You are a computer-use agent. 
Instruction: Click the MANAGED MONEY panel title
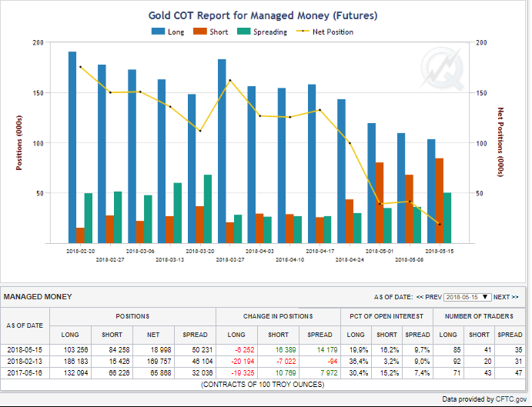pyautogui.click(x=38, y=297)
